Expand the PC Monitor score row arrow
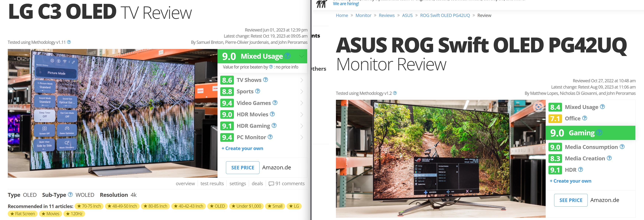This screenshot has width=644, height=220. pyautogui.click(x=302, y=137)
